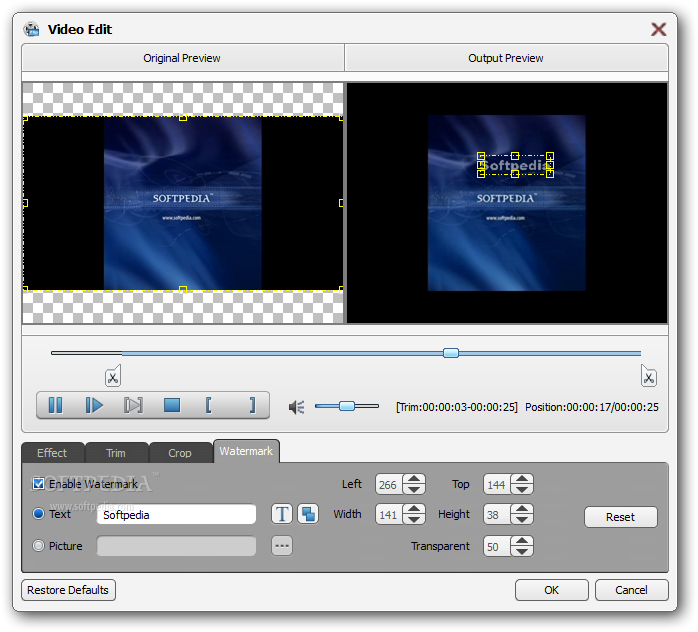Click the Top value field 144
The width and height of the screenshot is (698, 632).
pos(497,484)
